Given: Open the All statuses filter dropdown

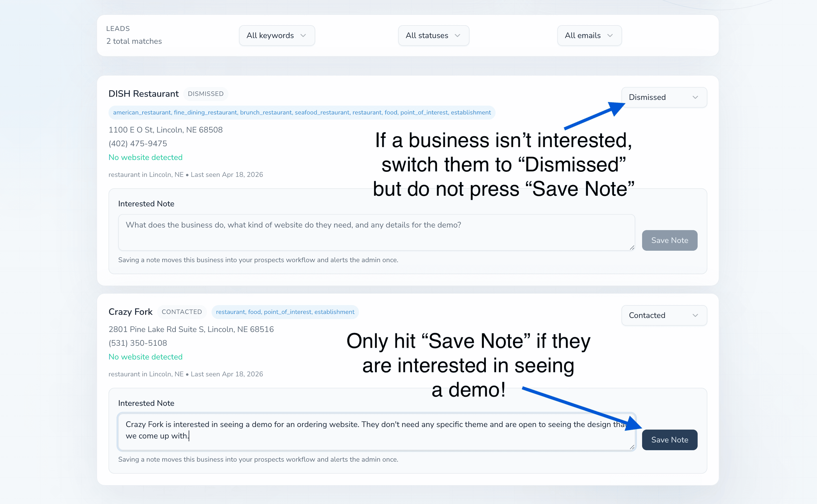Looking at the screenshot, I should (x=433, y=35).
